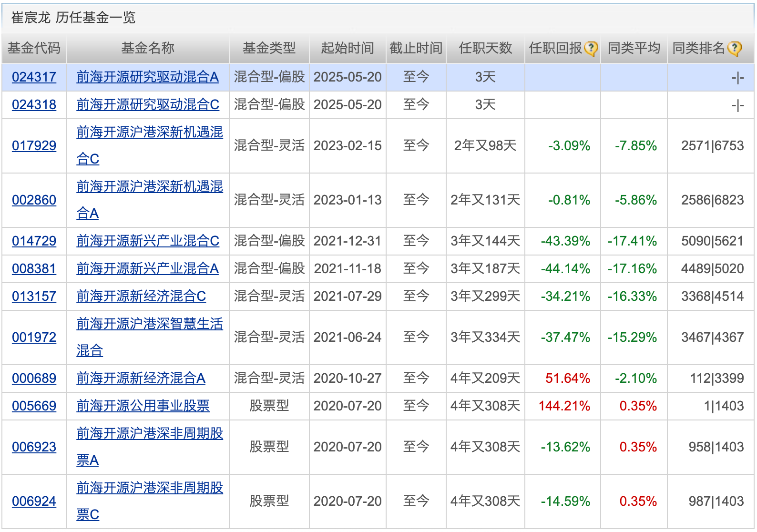Click fund code 006923

(34, 447)
